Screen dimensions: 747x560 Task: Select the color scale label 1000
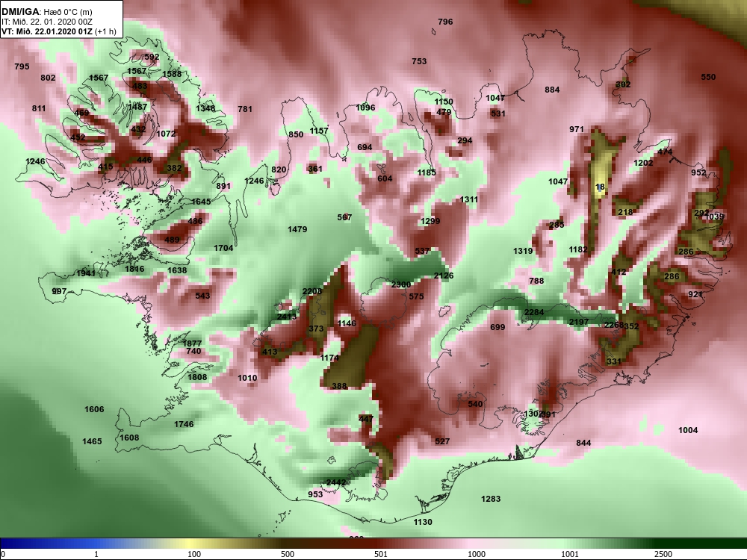(477, 554)
